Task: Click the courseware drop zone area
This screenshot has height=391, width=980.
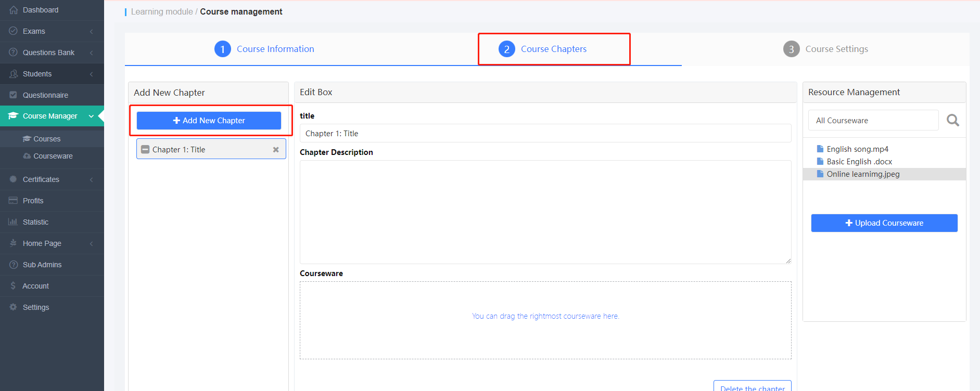Action: (545, 320)
